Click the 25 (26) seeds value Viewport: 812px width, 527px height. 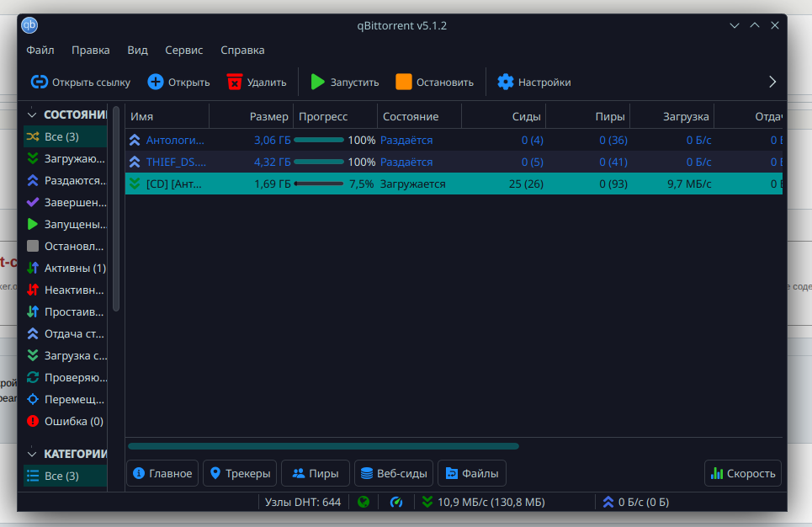[x=526, y=184]
